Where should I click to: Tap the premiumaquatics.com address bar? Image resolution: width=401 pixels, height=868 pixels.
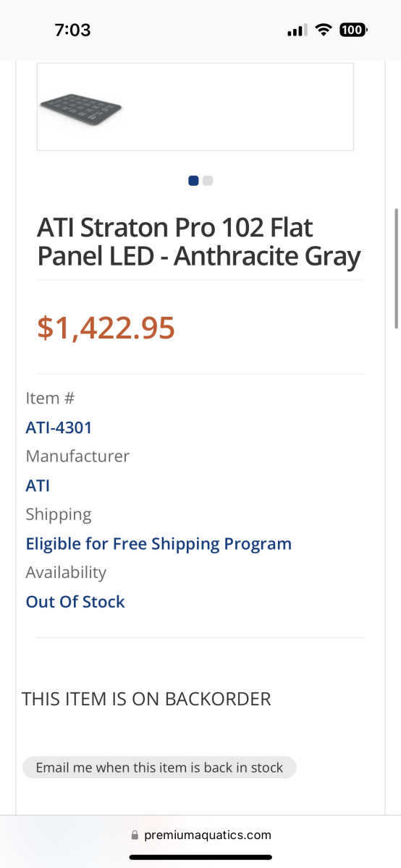[x=200, y=835]
